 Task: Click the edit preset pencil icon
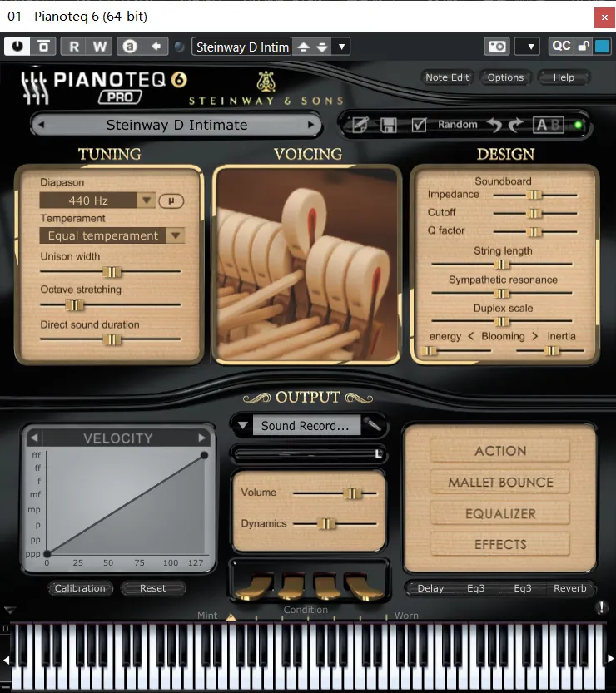(x=360, y=125)
